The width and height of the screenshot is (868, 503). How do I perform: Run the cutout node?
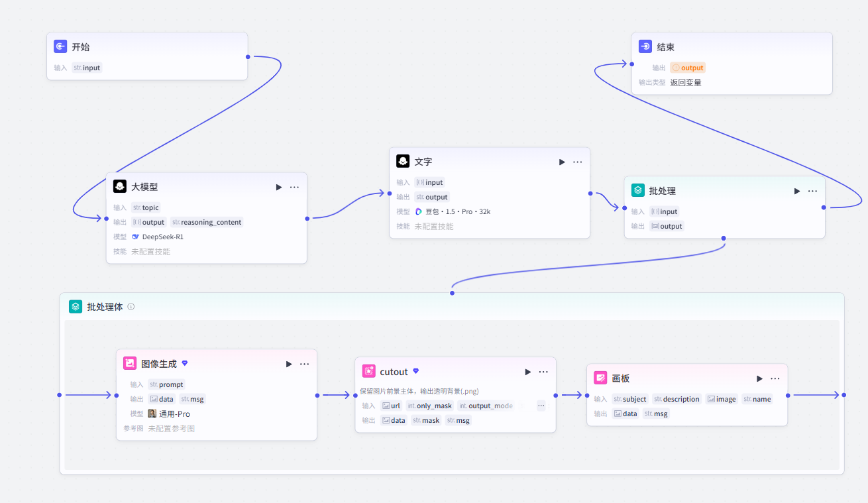point(528,372)
